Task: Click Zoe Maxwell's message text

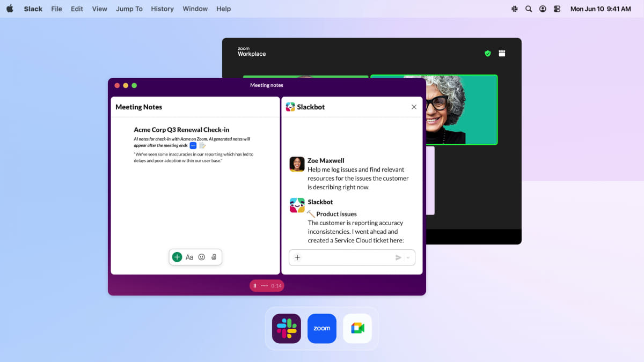Action: 358,179
